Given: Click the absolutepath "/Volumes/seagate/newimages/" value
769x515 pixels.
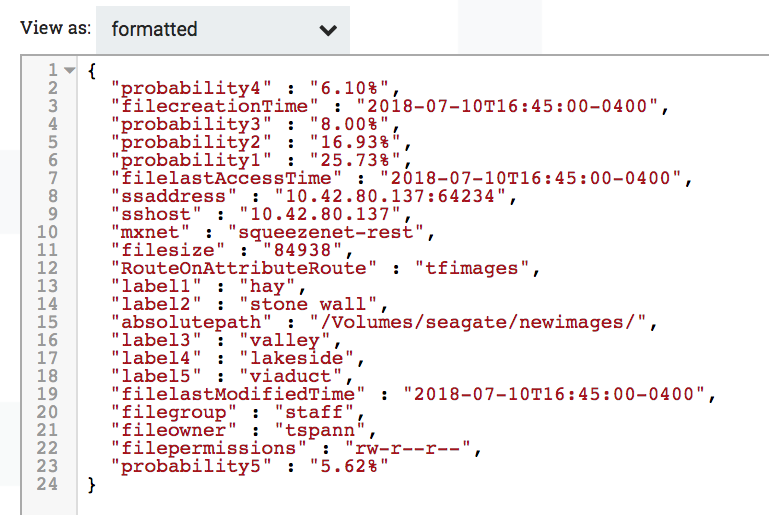Looking at the screenshot, I should point(483,321).
